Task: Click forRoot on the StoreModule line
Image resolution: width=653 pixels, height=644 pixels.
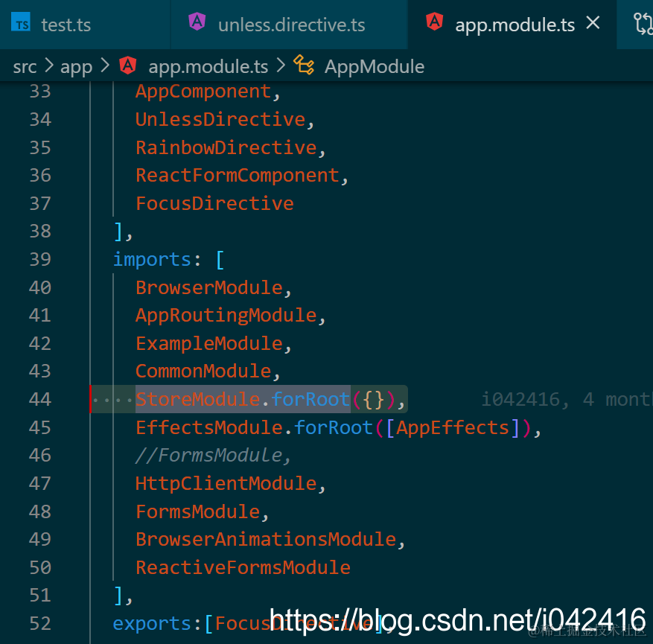Action: click(310, 400)
